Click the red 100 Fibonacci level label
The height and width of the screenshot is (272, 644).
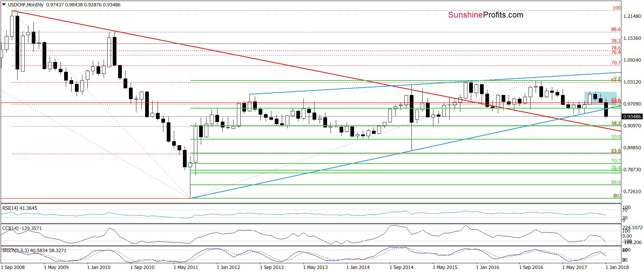pos(617,8)
